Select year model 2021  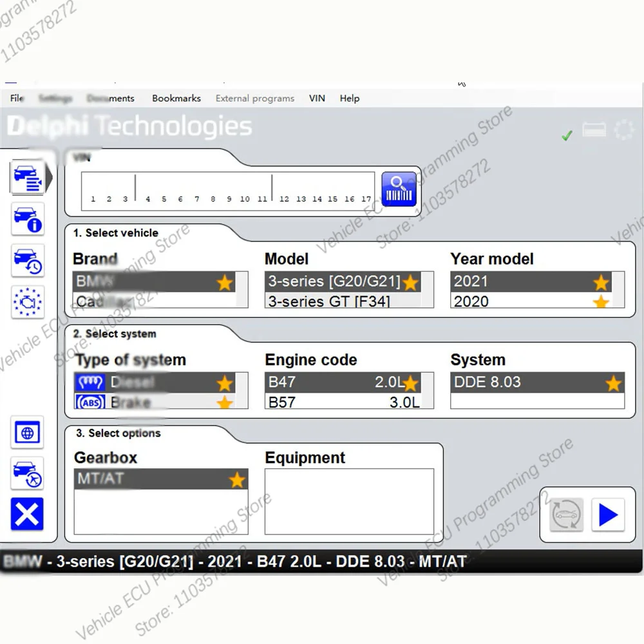coord(531,282)
